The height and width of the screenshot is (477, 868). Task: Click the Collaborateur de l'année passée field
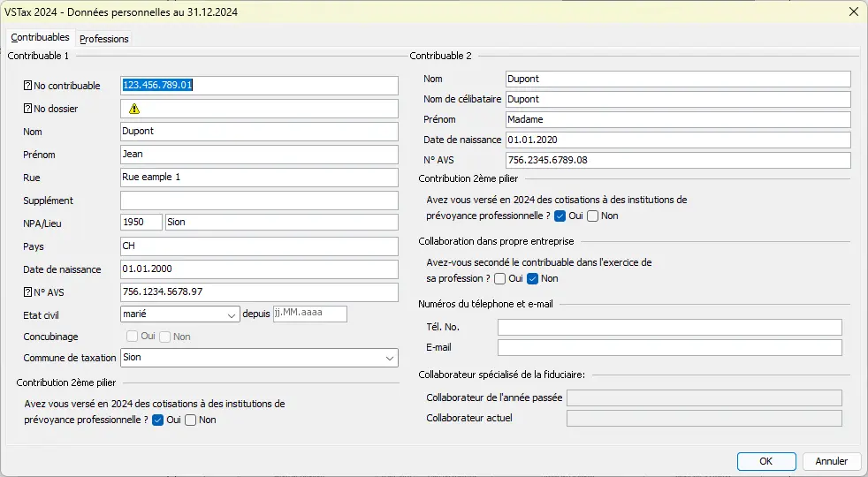(704, 397)
